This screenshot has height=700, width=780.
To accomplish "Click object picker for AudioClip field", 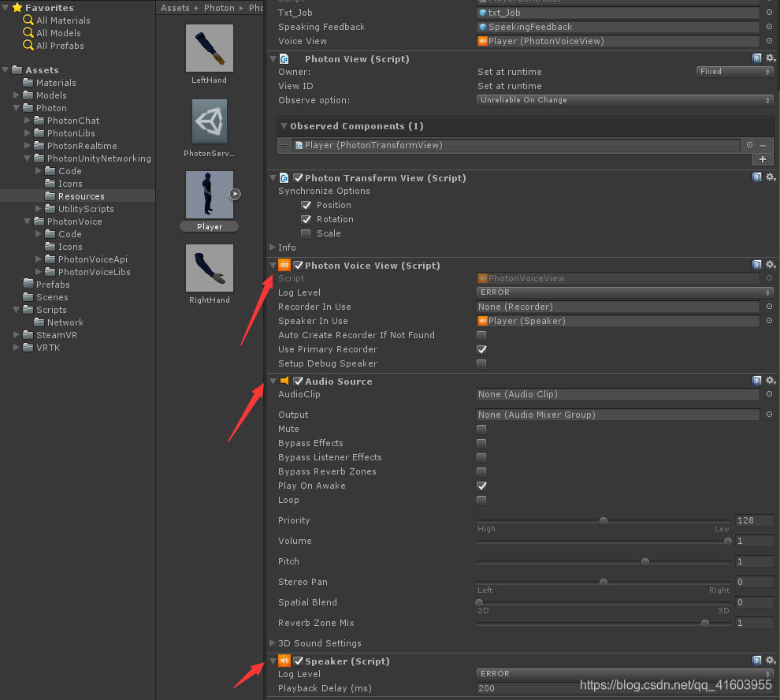I will click(769, 394).
